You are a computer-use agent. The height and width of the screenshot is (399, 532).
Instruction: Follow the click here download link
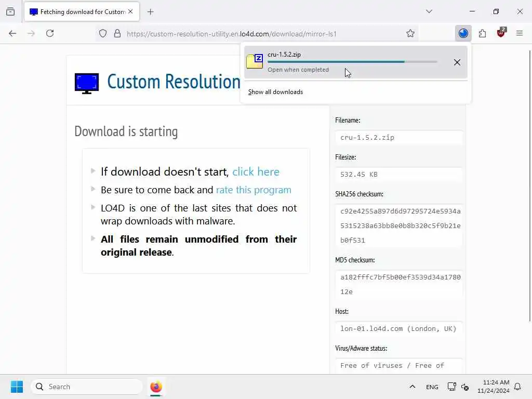tap(256, 171)
